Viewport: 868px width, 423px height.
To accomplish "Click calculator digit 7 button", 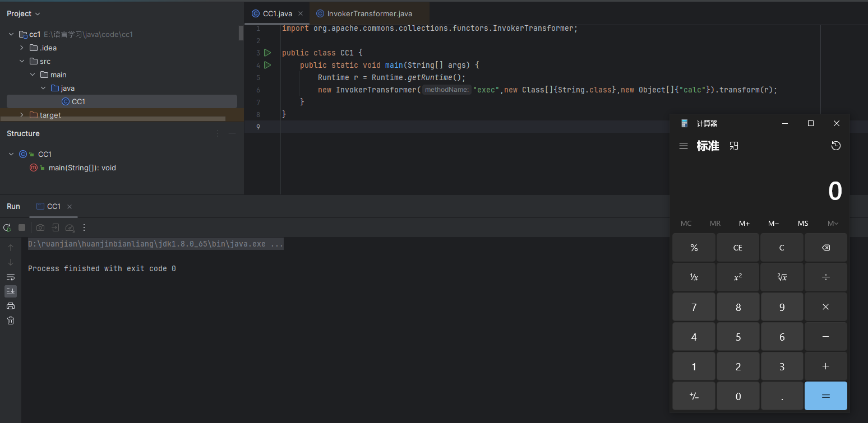I will 694,307.
